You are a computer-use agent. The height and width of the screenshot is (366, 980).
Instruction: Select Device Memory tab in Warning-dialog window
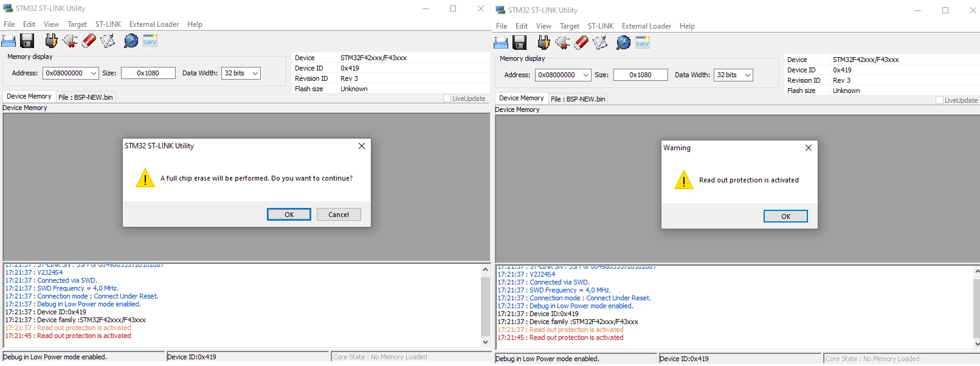click(522, 98)
